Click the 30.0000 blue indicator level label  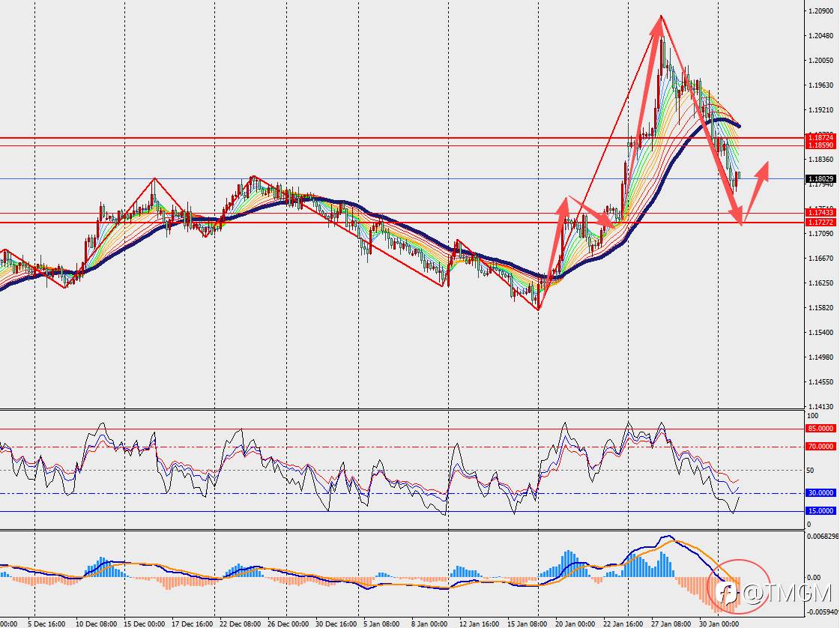[821, 493]
